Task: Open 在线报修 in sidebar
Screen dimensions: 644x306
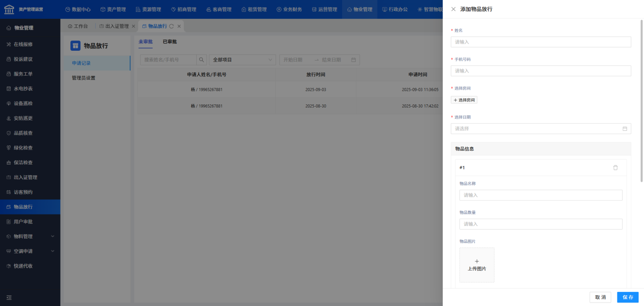Action: pos(30,44)
